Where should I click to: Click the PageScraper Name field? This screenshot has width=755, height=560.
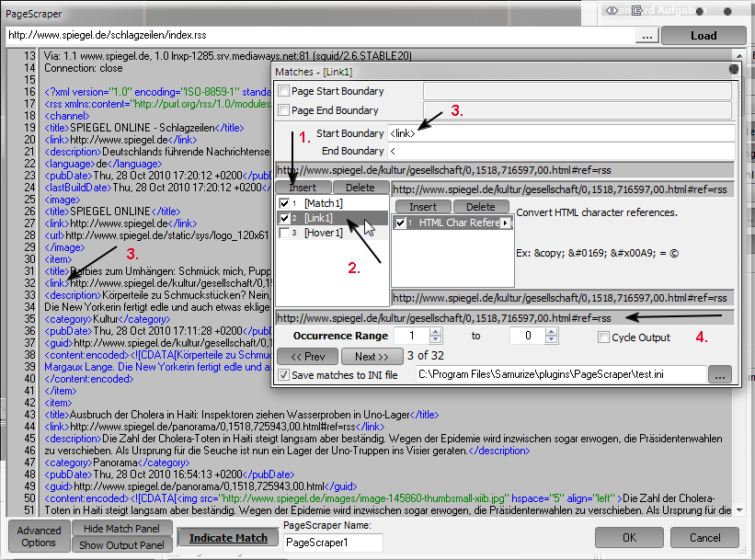(333, 543)
